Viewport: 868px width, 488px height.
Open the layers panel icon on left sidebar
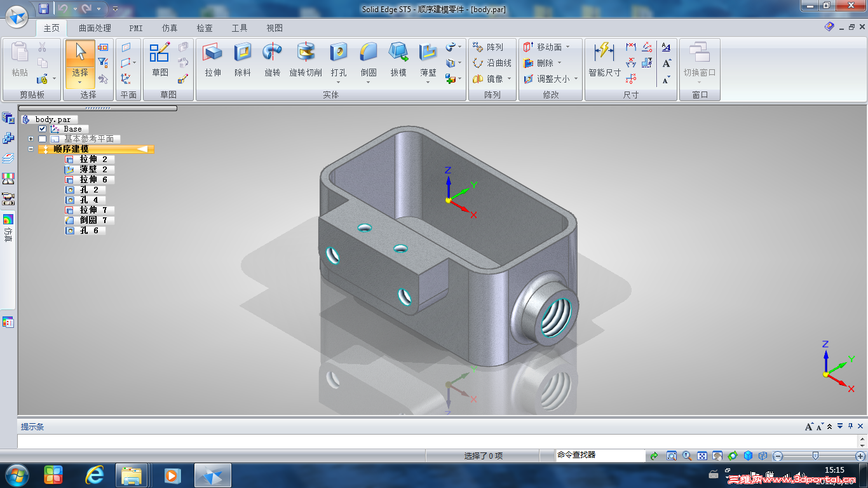(8, 158)
